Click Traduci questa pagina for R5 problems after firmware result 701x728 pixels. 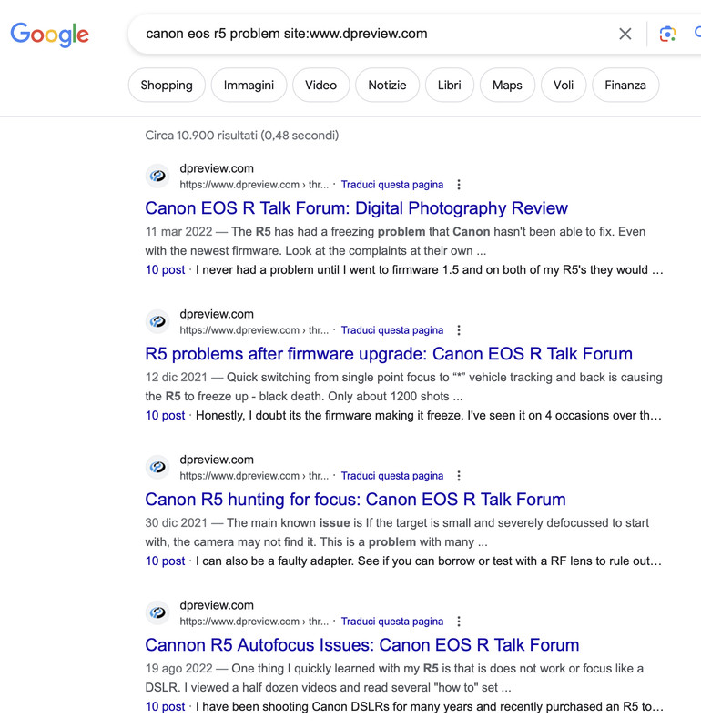pyautogui.click(x=392, y=330)
